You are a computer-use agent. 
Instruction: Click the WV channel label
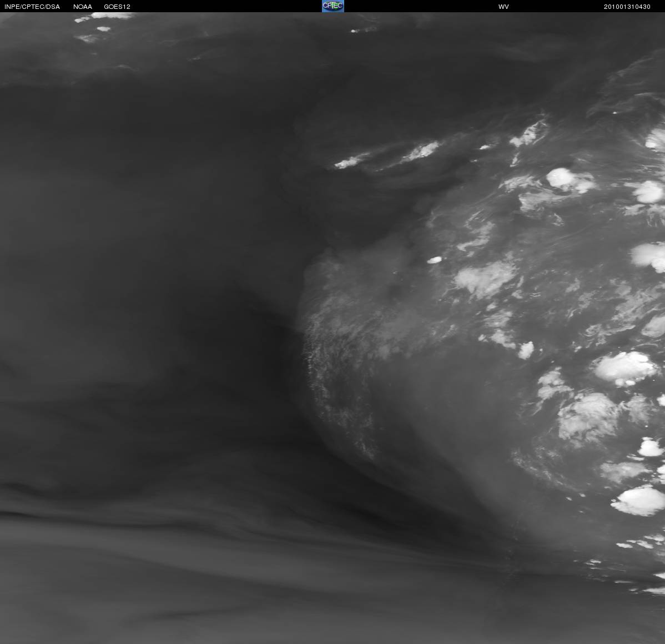pos(503,7)
